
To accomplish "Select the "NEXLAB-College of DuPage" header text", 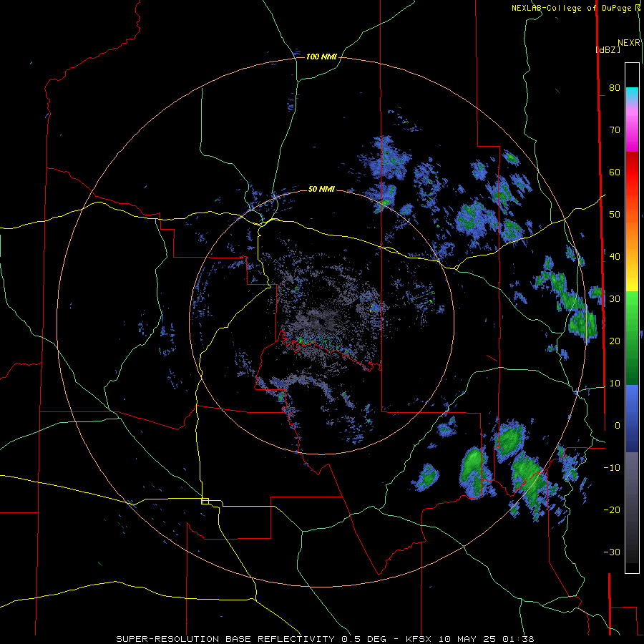I will click(572, 8).
